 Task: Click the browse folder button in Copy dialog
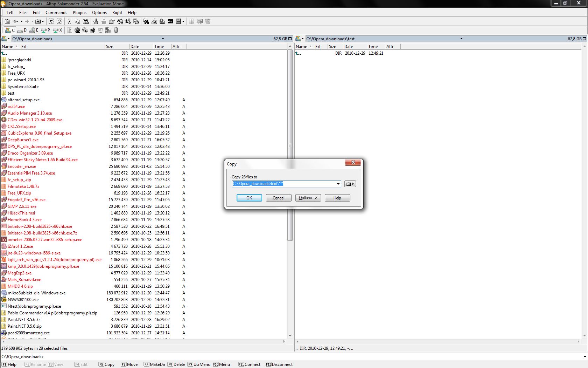pos(350,184)
